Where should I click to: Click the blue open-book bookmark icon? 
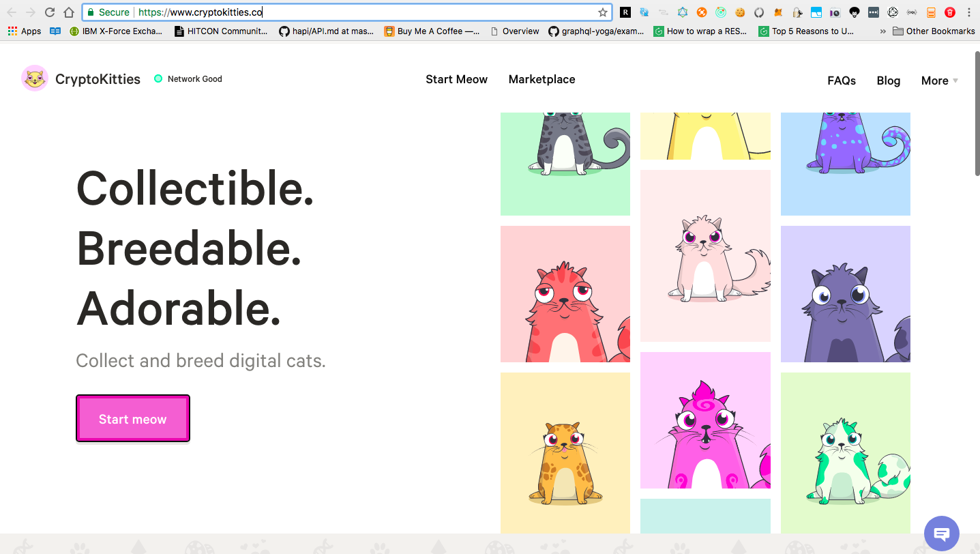55,31
